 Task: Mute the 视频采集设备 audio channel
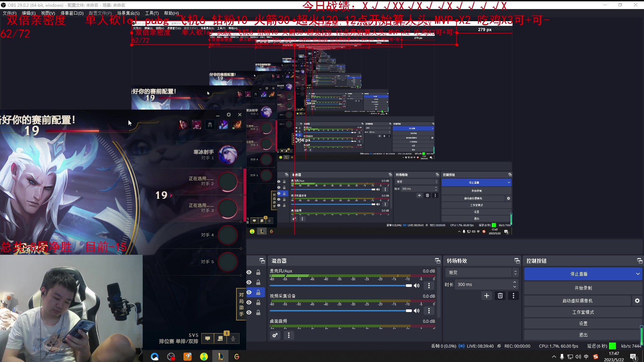pos(417,311)
